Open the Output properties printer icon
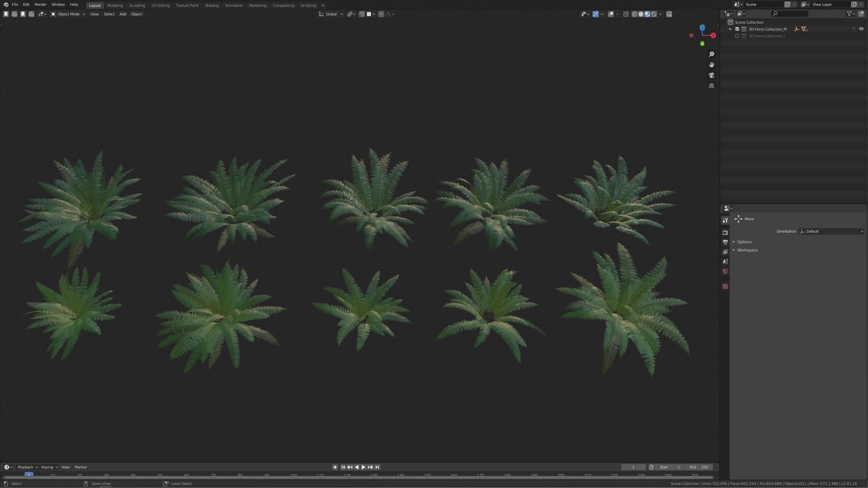The height and width of the screenshot is (488, 868). click(x=725, y=242)
